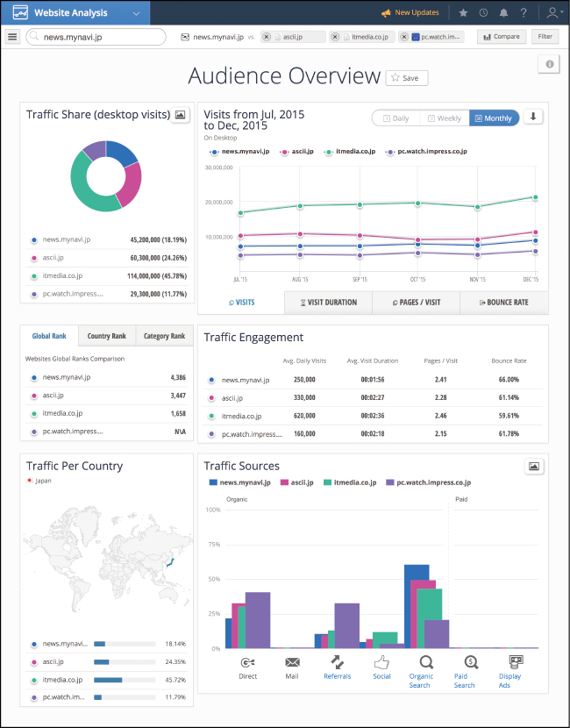Click itmedia.co.jp 45.72% country progress bar
The image size is (570, 728).
click(125, 680)
